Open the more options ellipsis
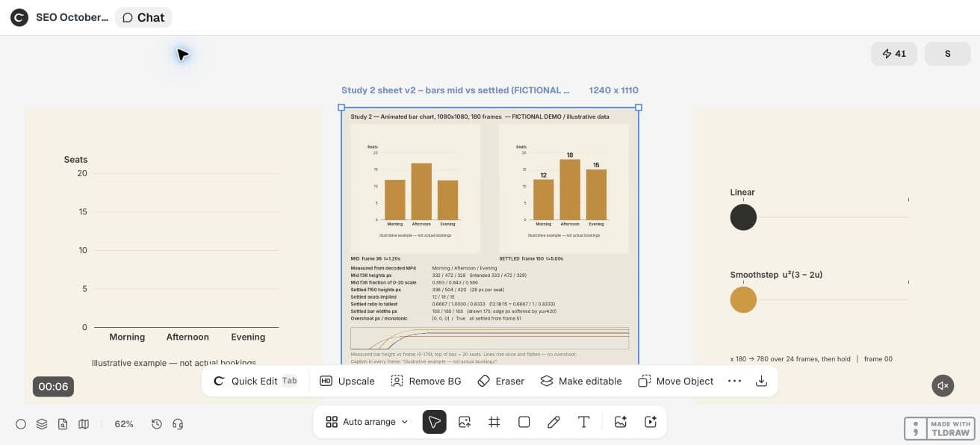980x445 pixels. pyautogui.click(x=734, y=381)
